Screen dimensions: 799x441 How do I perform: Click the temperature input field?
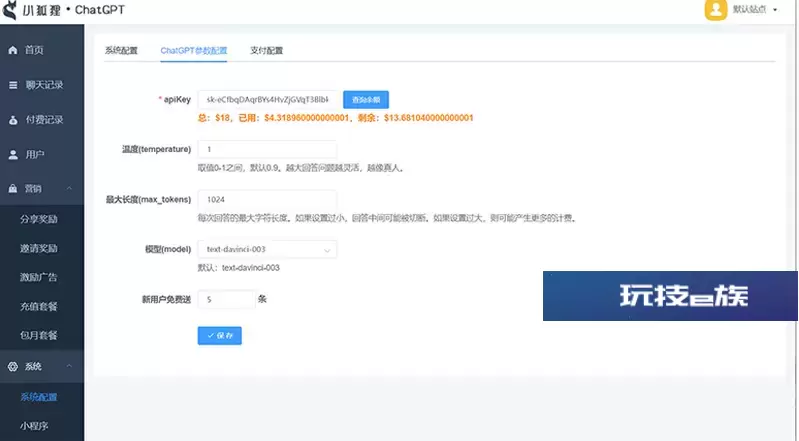pyautogui.click(x=267, y=149)
